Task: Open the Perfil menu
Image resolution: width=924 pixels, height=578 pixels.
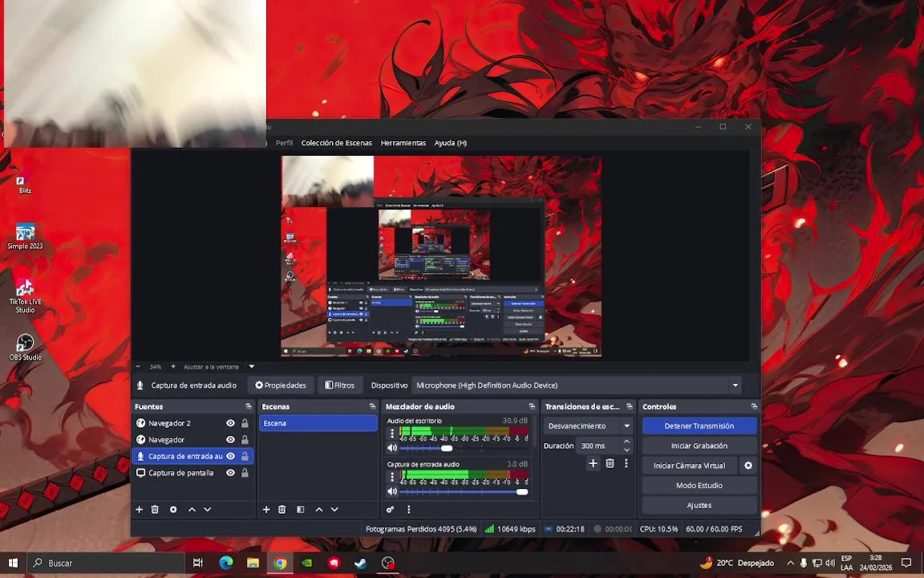Action: 284,143
